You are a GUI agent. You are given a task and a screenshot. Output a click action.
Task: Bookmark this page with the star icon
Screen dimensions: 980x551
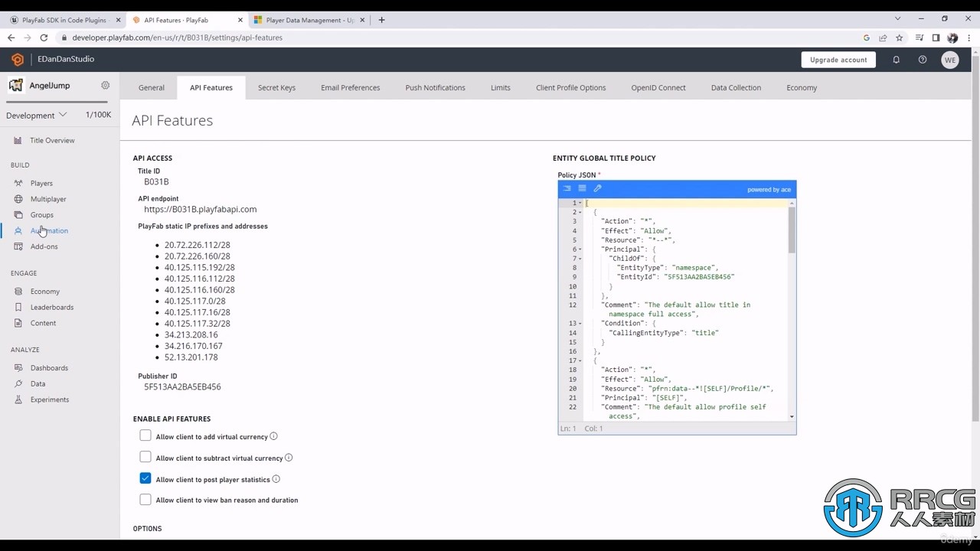click(899, 37)
